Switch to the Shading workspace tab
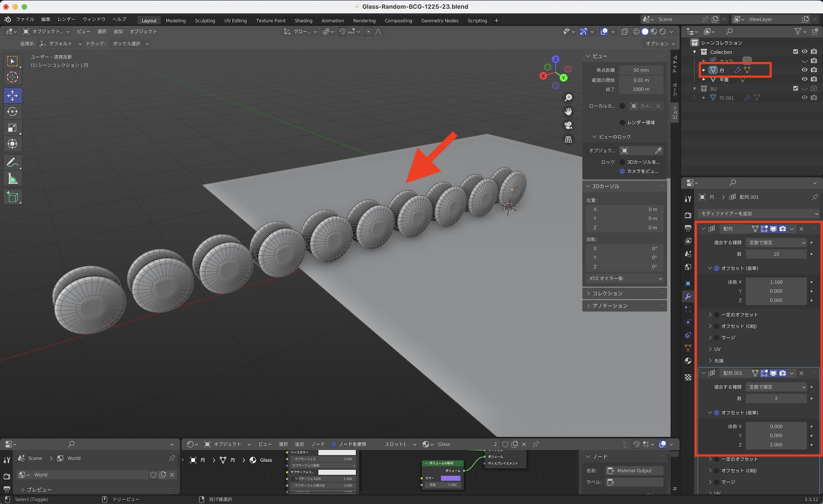 coord(303,21)
